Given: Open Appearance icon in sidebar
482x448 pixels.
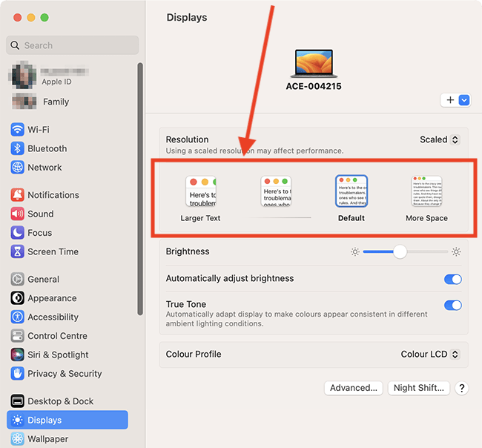Looking at the screenshot, I should pos(18,298).
